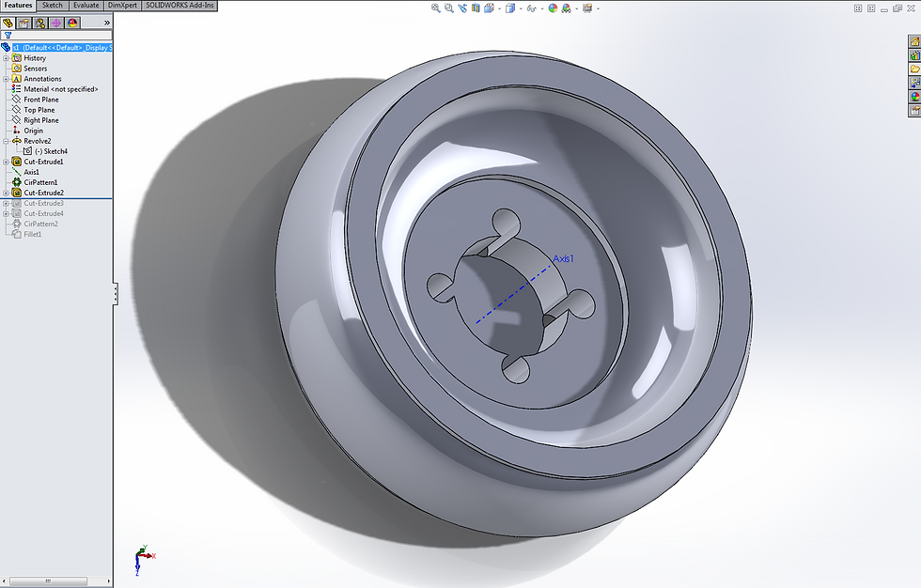The image size is (921, 588).
Task: Expand the Annotations folder node
Action: [x=6, y=79]
